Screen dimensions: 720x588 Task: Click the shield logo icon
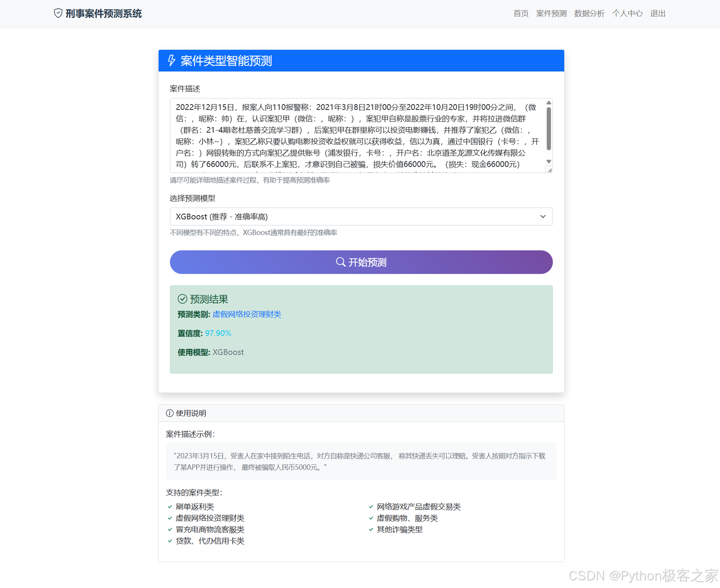click(x=58, y=14)
